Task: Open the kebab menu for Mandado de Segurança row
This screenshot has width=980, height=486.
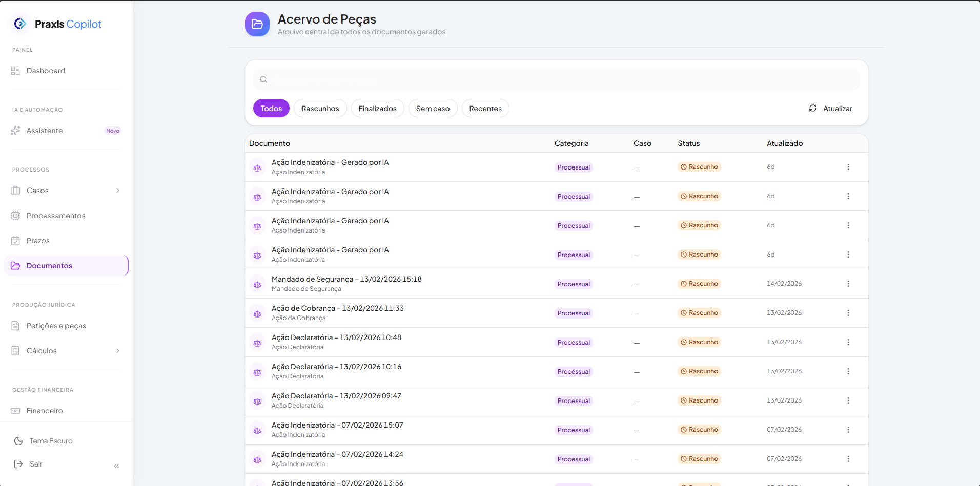Action: pyautogui.click(x=848, y=284)
